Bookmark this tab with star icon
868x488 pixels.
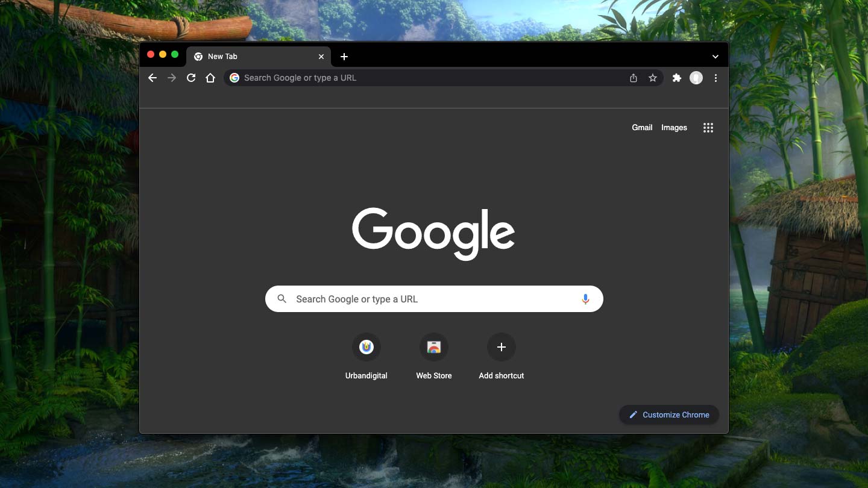(x=653, y=78)
